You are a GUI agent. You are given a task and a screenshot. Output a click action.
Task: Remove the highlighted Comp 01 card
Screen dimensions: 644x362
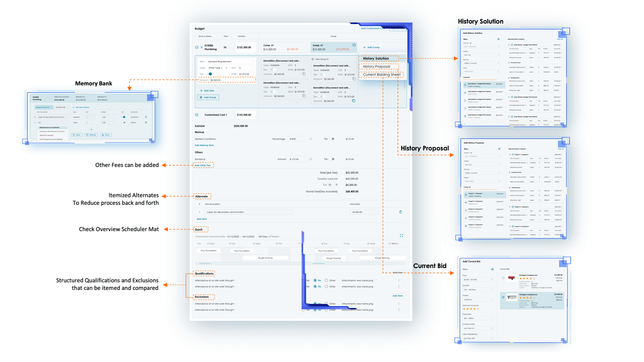pyautogui.click(x=354, y=45)
